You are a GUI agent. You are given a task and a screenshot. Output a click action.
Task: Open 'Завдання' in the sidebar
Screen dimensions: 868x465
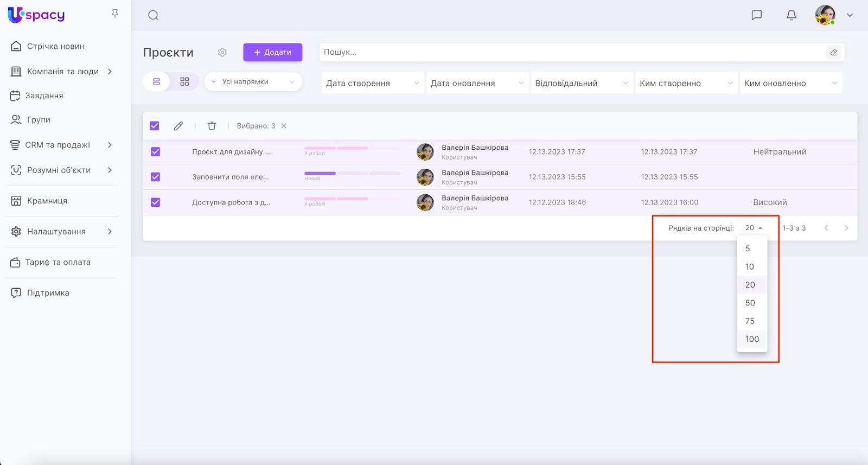tap(44, 95)
